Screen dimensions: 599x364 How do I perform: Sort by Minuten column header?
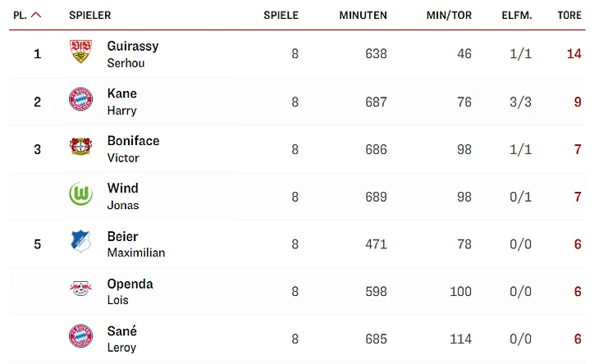363,15
